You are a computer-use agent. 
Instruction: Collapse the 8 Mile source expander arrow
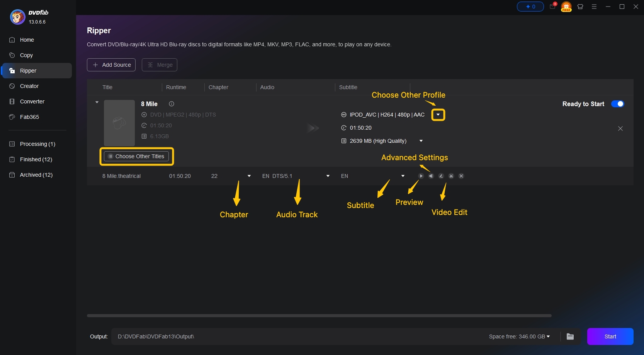tap(97, 102)
